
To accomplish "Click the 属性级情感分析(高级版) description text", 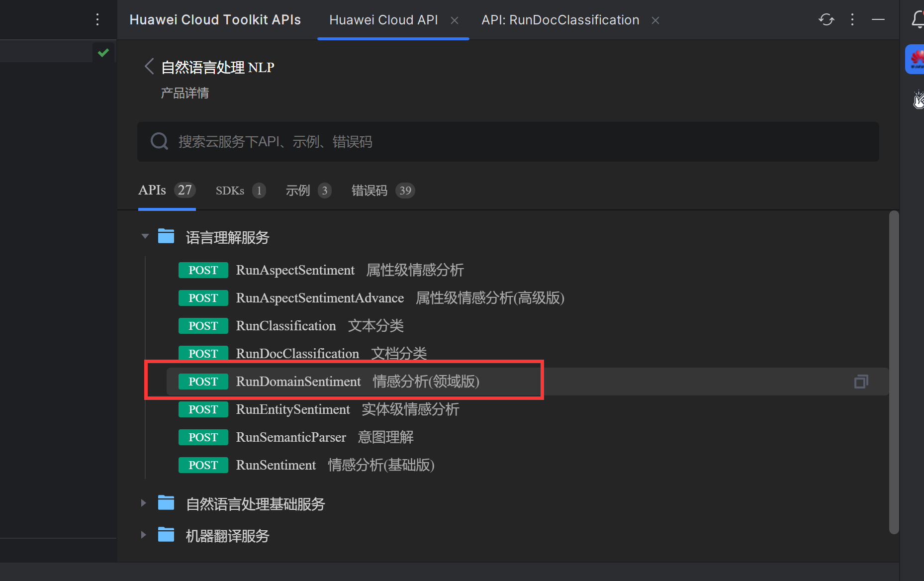I will point(490,298).
